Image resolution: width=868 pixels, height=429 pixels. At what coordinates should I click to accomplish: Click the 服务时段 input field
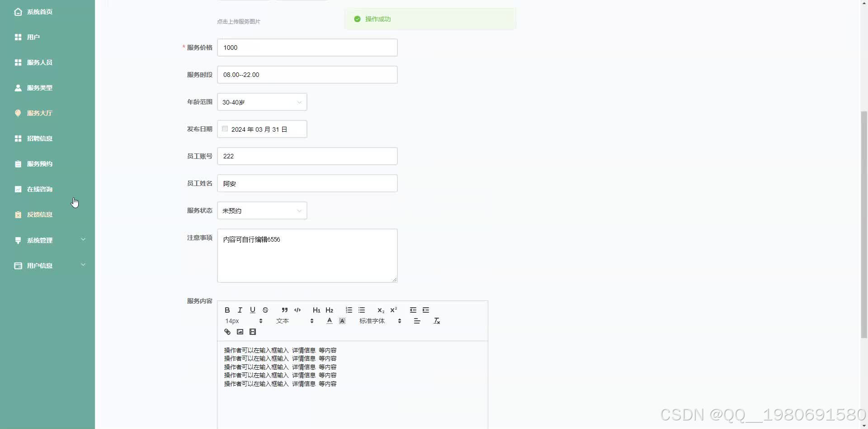click(x=307, y=75)
